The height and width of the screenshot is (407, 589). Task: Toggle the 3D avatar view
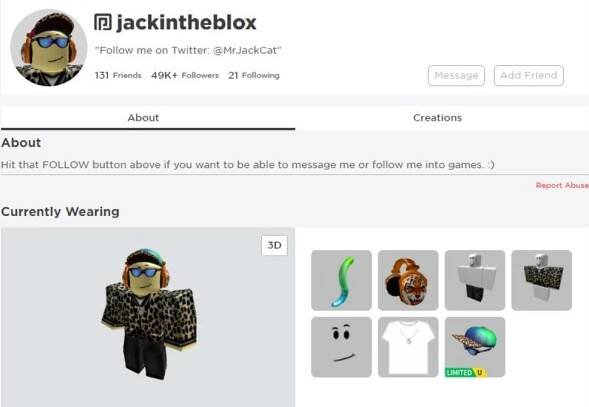(x=274, y=245)
